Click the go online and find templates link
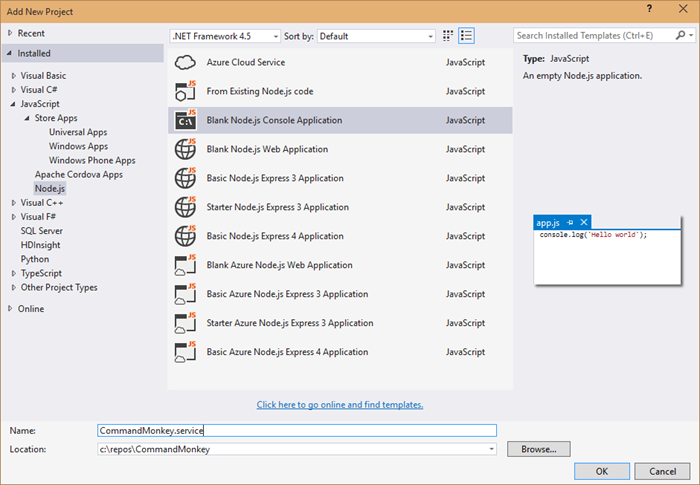Viewport: 700px width, 485px height. pos(340,405)
